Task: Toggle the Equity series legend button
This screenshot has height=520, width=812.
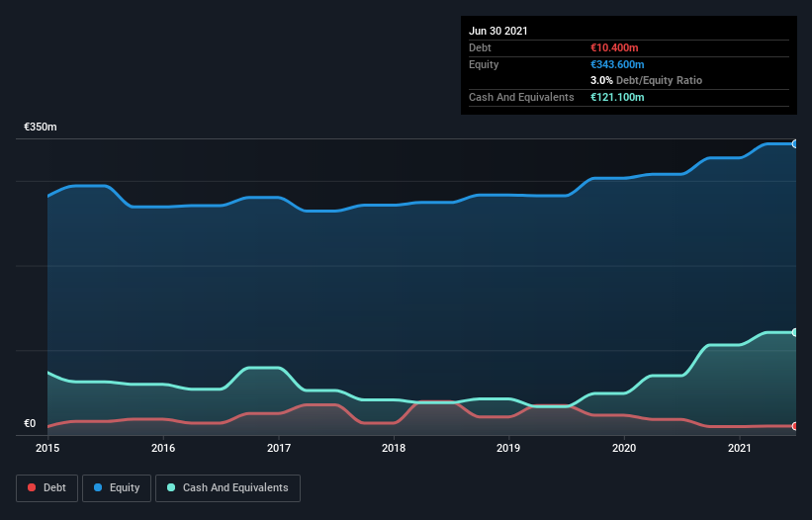Action: tap(117, 488)
